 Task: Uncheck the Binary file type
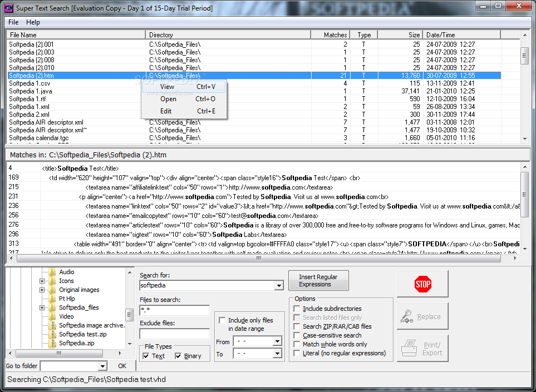(178, 356)
